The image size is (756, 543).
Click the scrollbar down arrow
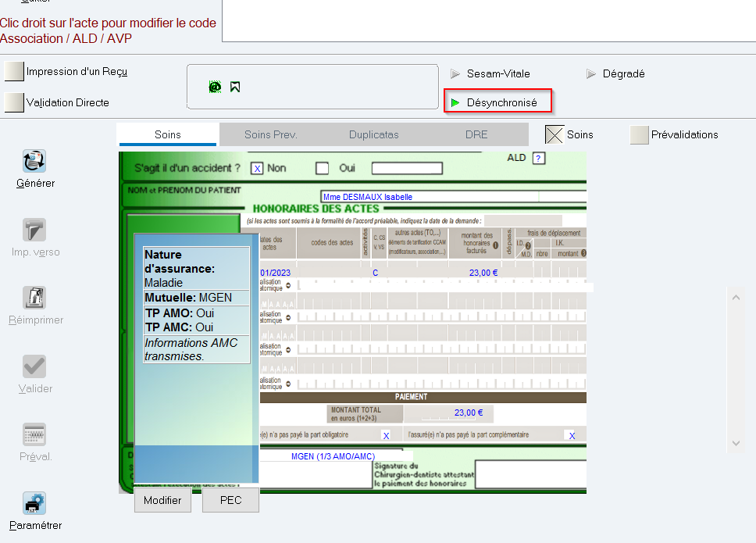pyautogui.click(x=736, y=443)
